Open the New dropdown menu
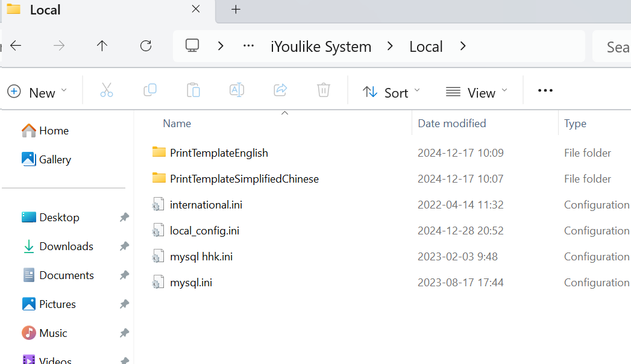 37,92
